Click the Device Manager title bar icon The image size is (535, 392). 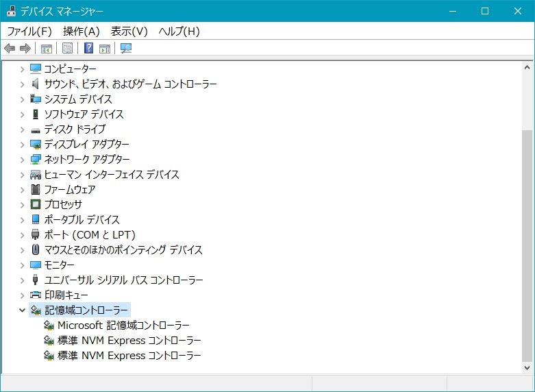click(11, 11)
